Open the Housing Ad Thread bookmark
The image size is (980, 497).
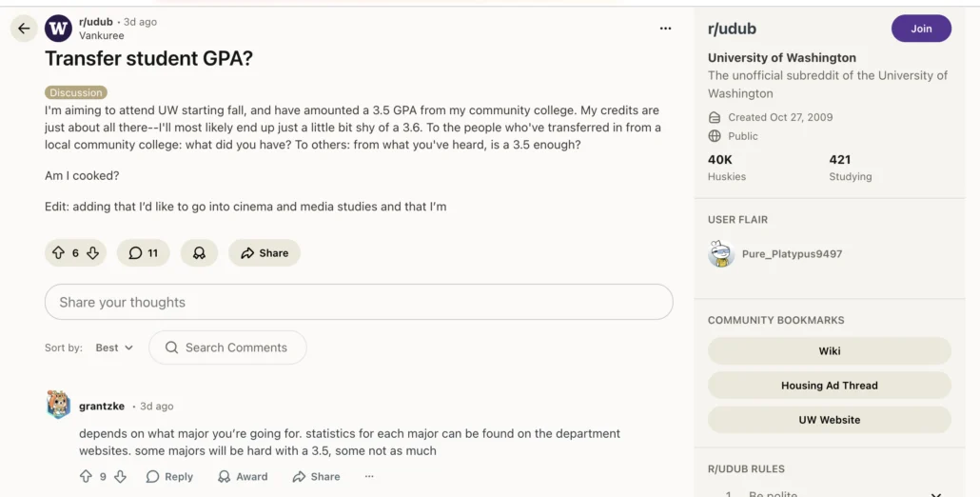click(x=829, y=386)
